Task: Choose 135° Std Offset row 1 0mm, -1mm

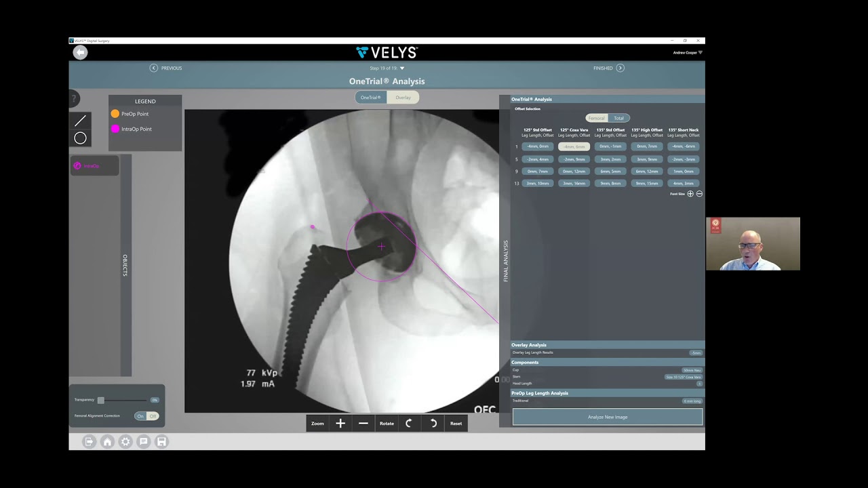Action: point(610,146)
